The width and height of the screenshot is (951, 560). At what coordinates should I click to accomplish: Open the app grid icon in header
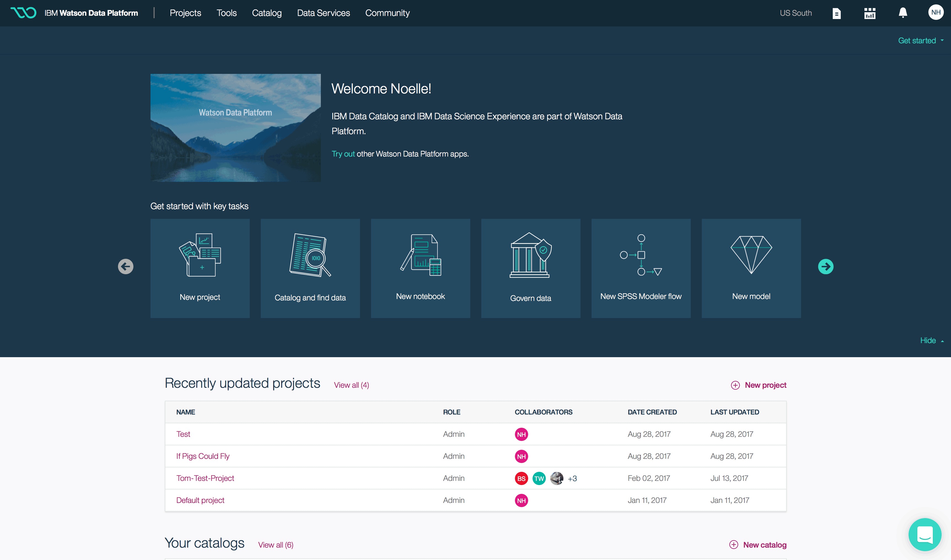click(x=870, y=13)
